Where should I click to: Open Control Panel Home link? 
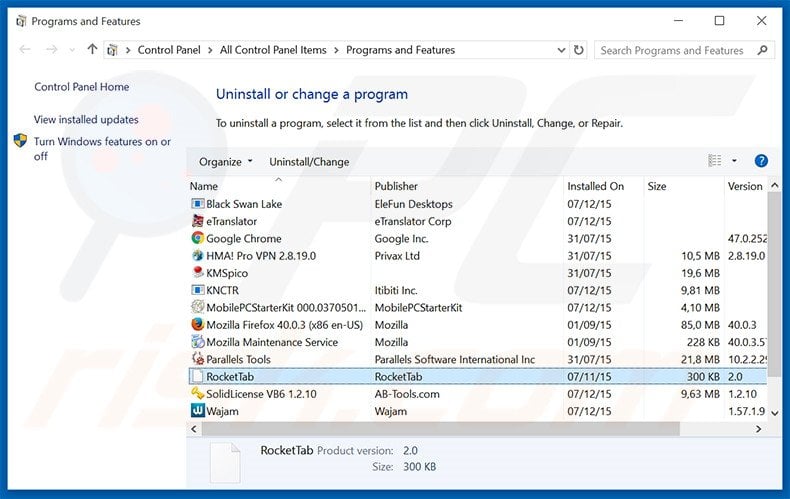(x=82, y=87)
